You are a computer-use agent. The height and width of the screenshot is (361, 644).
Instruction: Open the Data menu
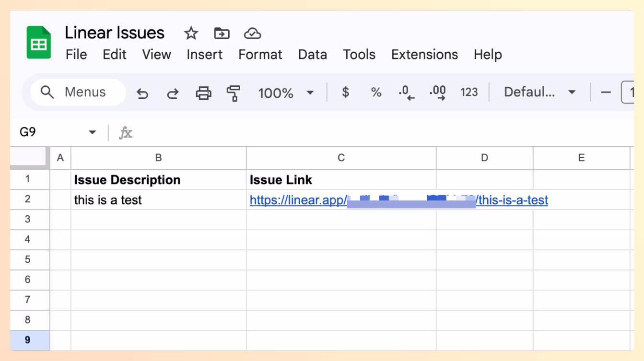(x=313, y=55)
